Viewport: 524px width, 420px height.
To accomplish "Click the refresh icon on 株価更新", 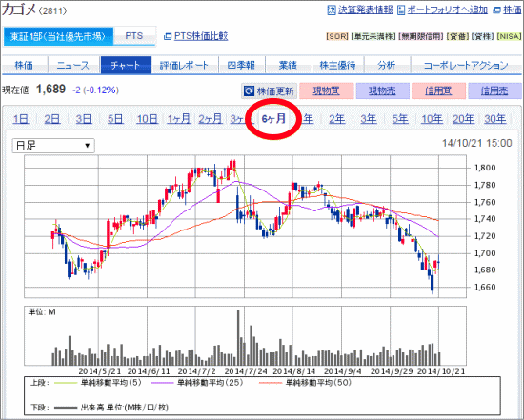I will 249,90.
